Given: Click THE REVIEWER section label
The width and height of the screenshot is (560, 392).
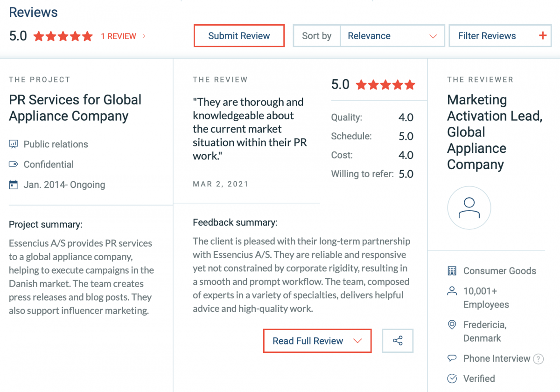Looking at the screenshot, I should tap(480, 80).
